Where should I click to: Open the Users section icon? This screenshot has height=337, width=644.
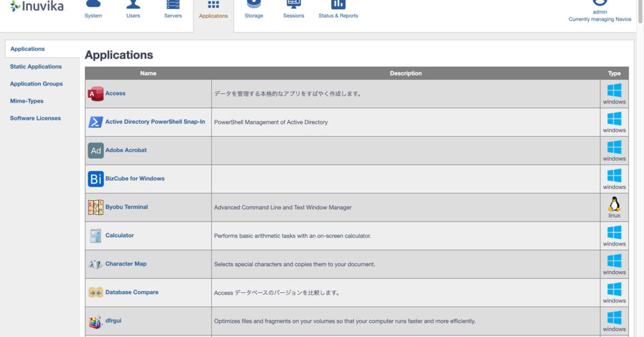[133, 5]
